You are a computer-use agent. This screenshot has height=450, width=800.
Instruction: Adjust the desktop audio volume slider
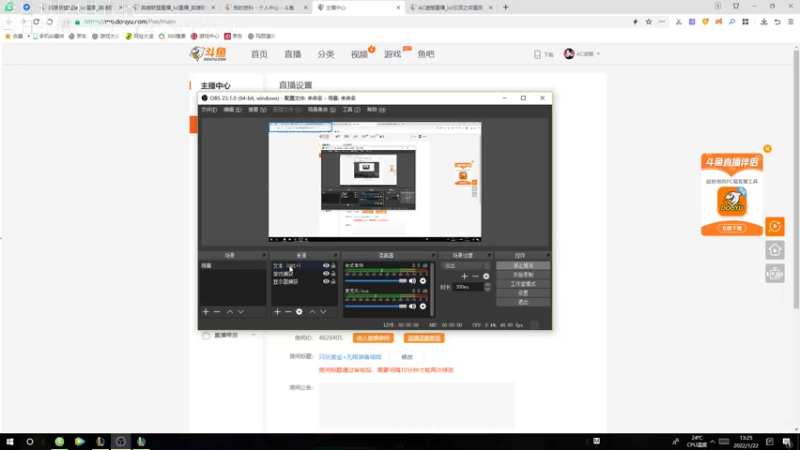[376, 281]
